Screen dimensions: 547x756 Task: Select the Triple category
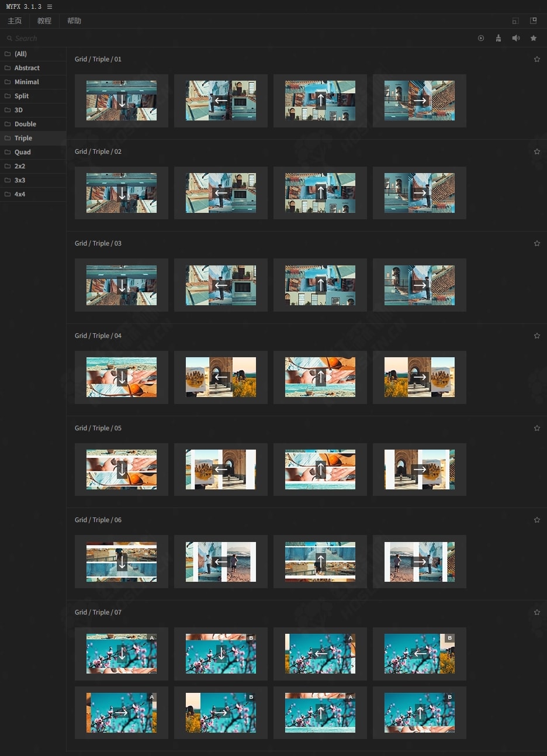pos(33,138)
